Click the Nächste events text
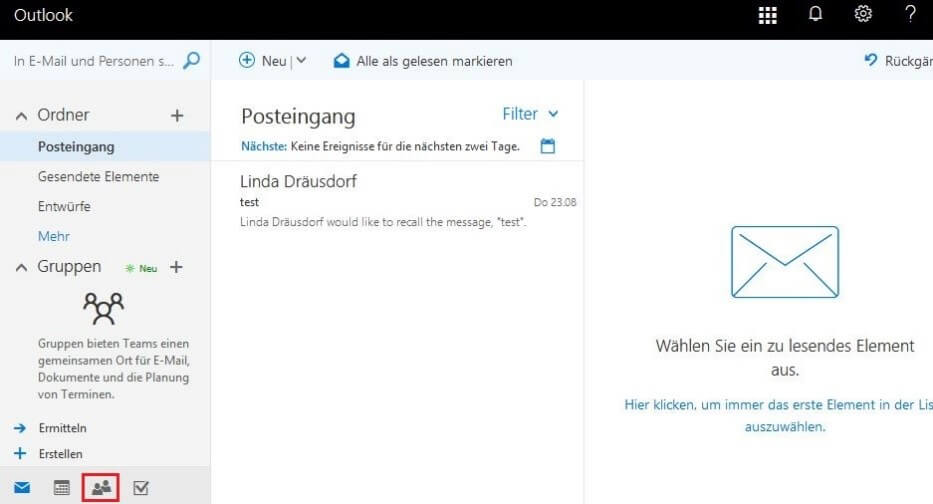The image size is (933, 504). [380, 146]
